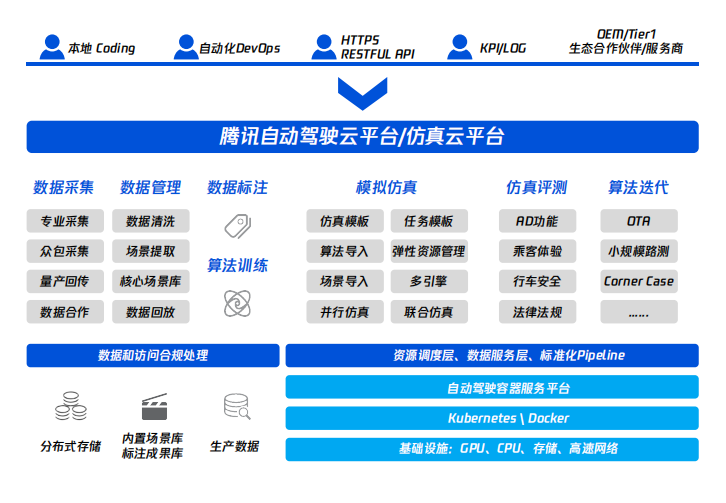
Task: Click the 数据采集 heading
Action: (63, 188)
